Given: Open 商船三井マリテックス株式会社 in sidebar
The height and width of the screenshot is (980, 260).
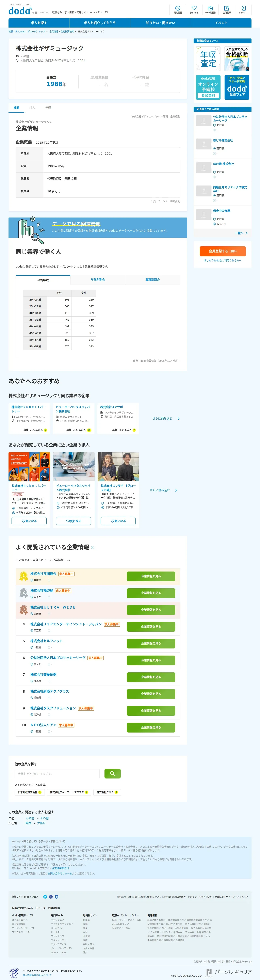Looking at the screenshot, I should [230, 189].
